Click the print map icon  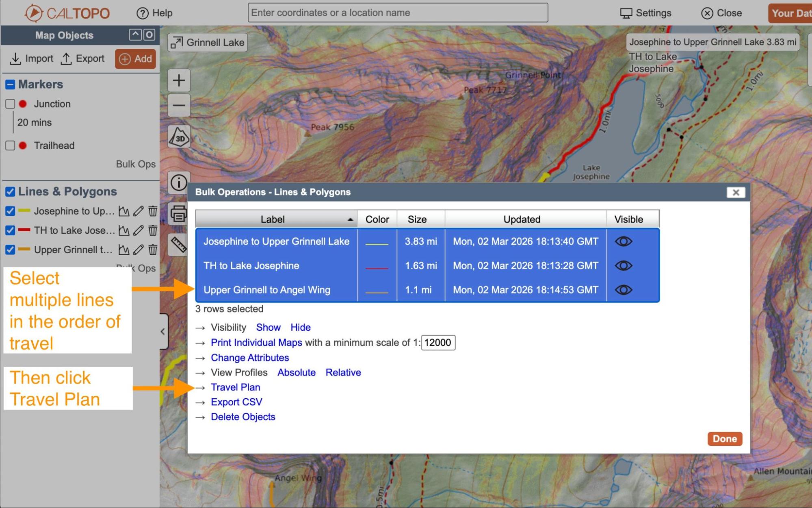[x=179, y=213]
